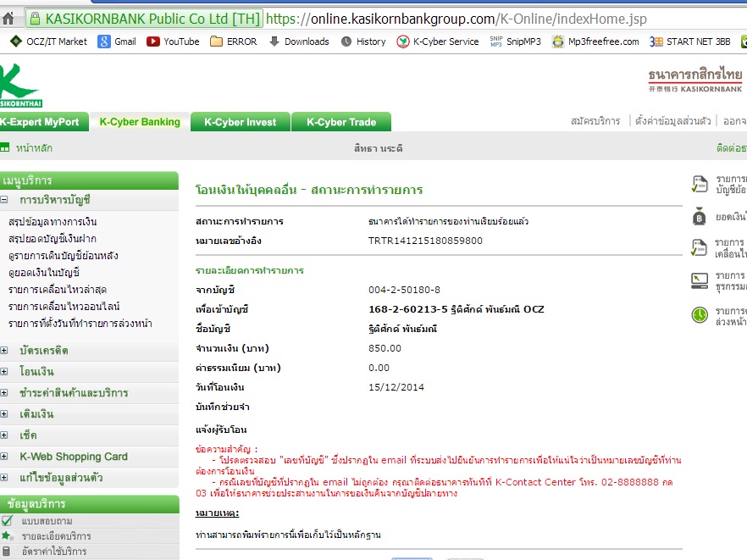
Task: Open the YouTube bookmark
Action: [x=173, y=42]
